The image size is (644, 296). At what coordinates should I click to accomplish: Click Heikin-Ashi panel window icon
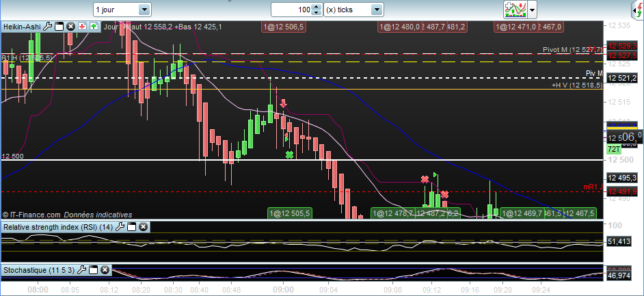click(x=59, y=27)
